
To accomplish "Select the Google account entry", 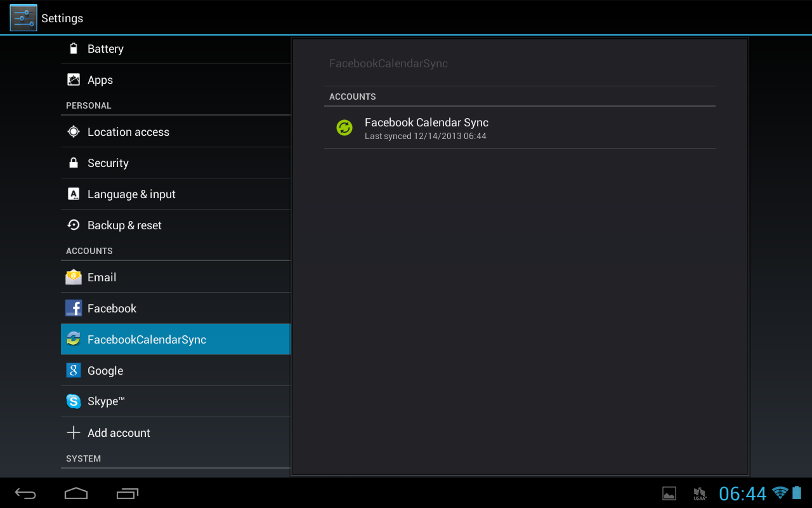I will [x=176, y=371].
